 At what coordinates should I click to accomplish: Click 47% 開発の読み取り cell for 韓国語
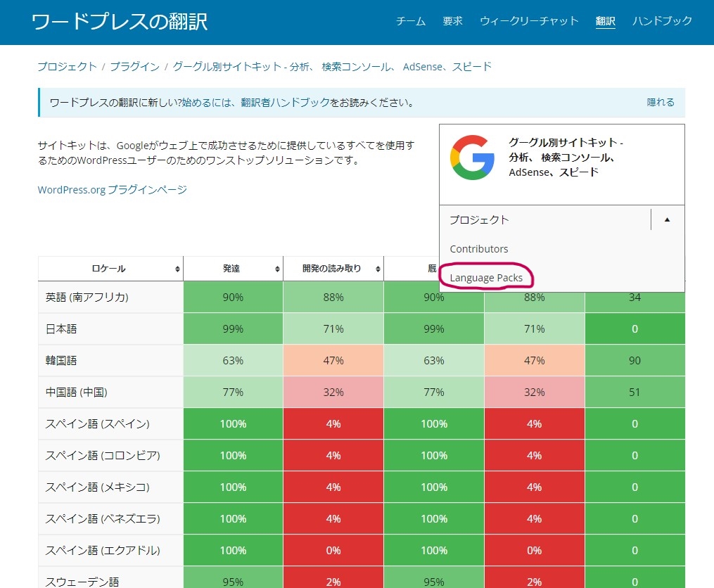(333, 361)
